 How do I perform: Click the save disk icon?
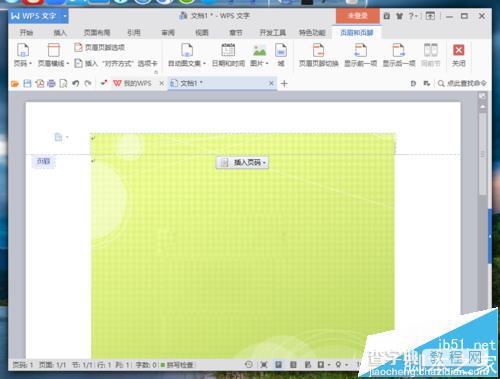(27, 83)
